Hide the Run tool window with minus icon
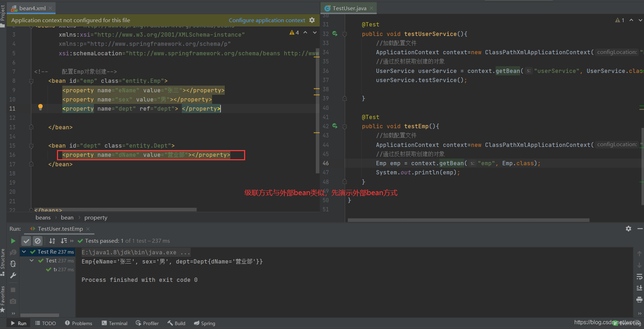The image size is (644, 329). point(640,229)
